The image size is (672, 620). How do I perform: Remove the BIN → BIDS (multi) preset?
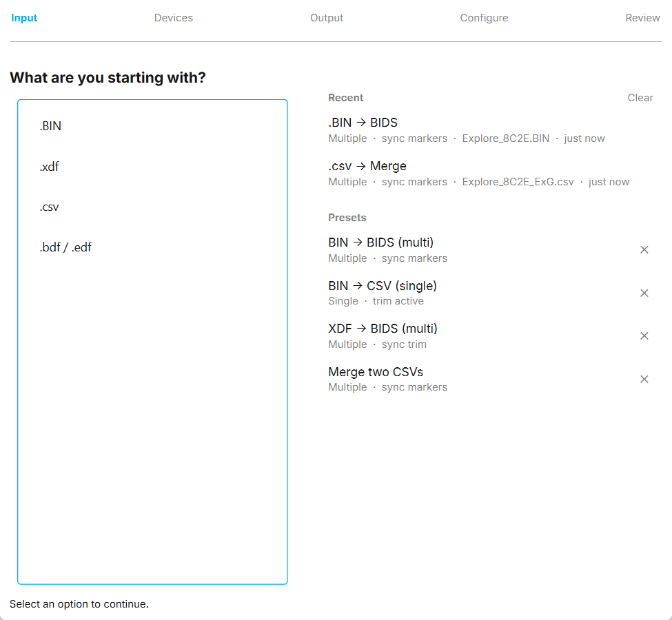[644, 250]
